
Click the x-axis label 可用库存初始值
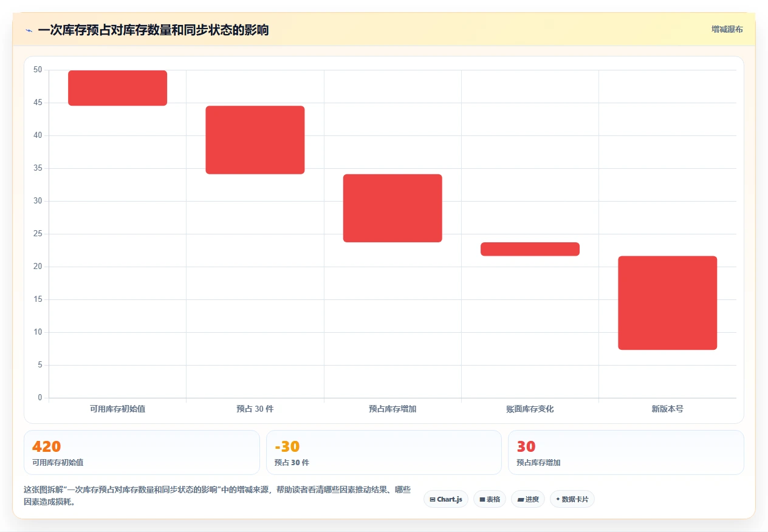click(117, 409)
